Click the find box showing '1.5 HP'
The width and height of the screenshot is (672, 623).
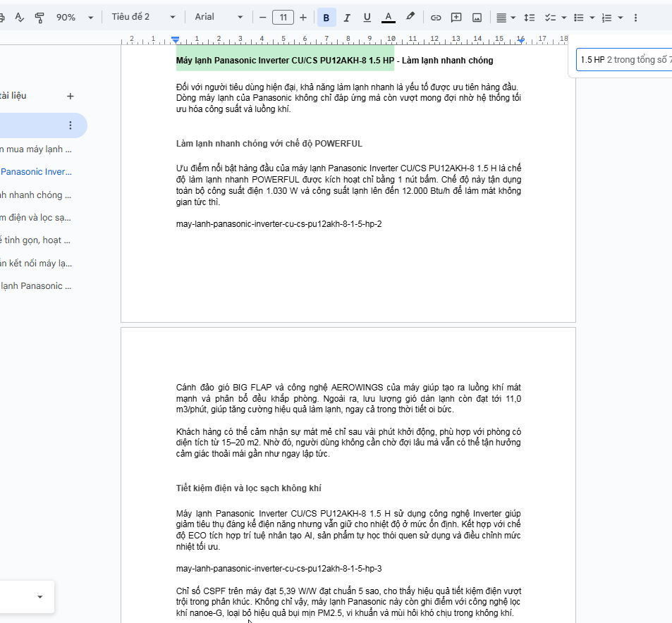pyautogui.click(x=624, y=60)
